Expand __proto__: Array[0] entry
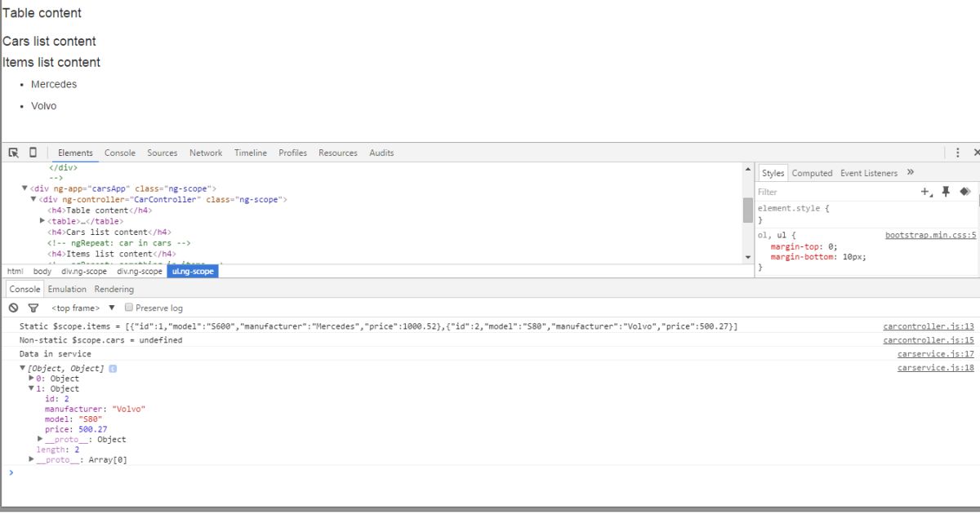The image size is (980, 514). 32,460
